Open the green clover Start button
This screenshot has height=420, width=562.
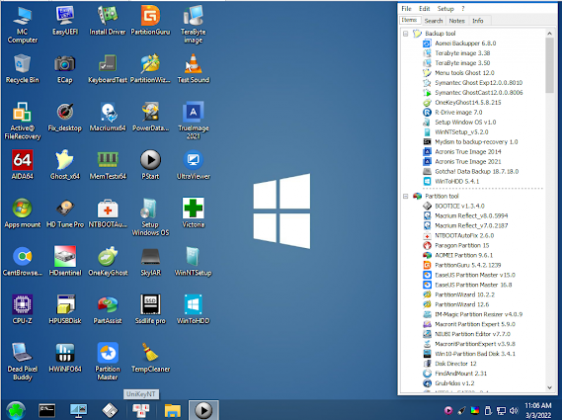click(16, 411)
